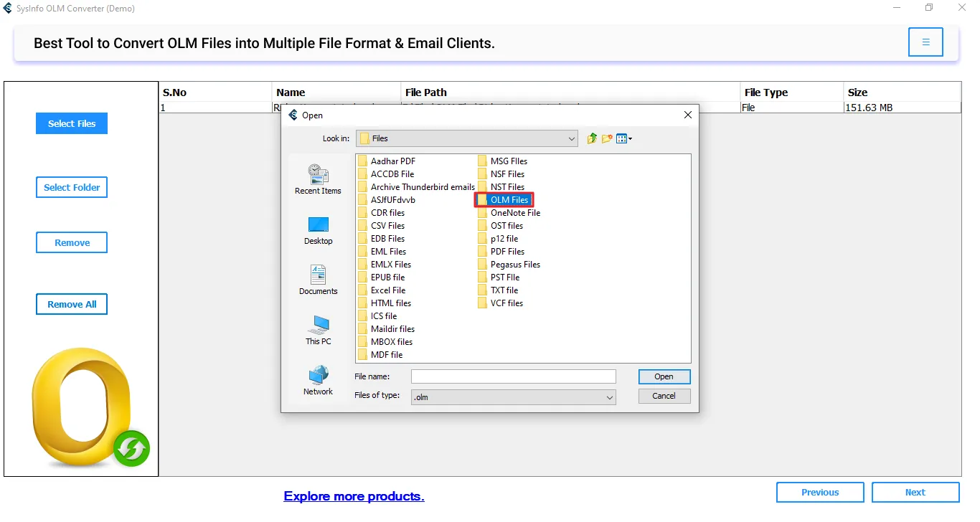Image resolution: width=980 pixels, height=522 pixels.
Task: Click the Select Folder button
Action: (x=72, y=187)
